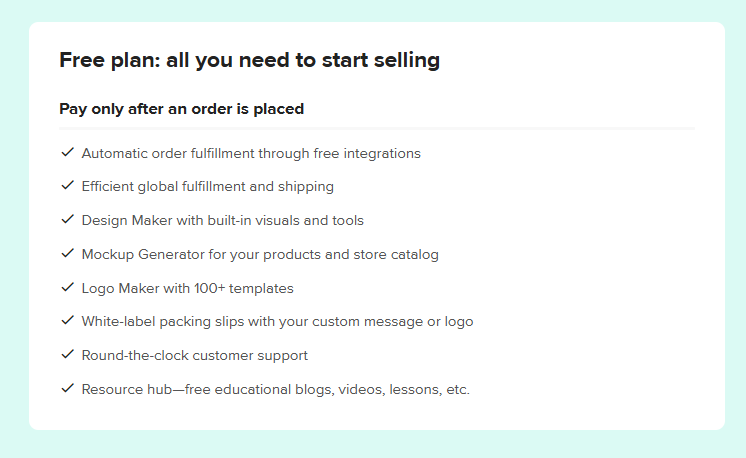Select 'Efficient global fulfillment and shipping' text
746x458 pixels.
[208, 186]
